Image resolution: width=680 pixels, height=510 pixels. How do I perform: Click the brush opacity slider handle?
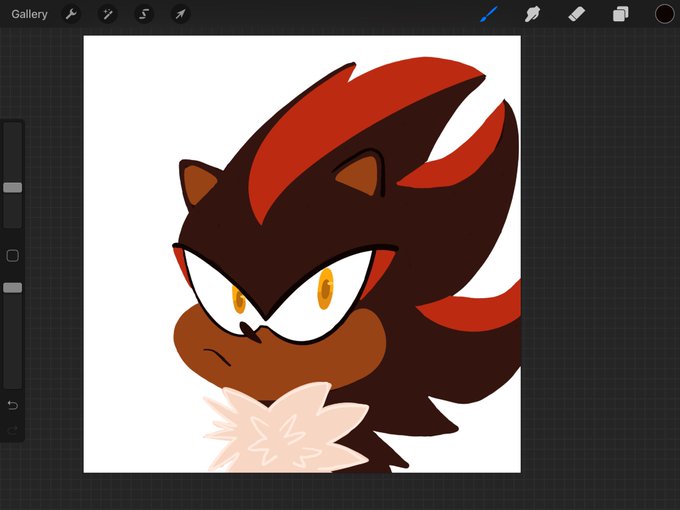pyautogui.click(x=13, y=288)
